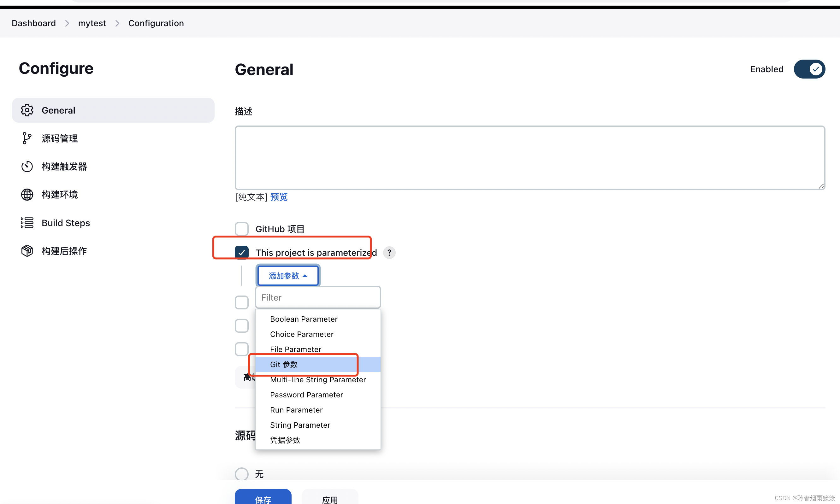The width and height of the screenshot is (840, 504).
Task: Click the build environment globe icon
Action: coord(27,195)
